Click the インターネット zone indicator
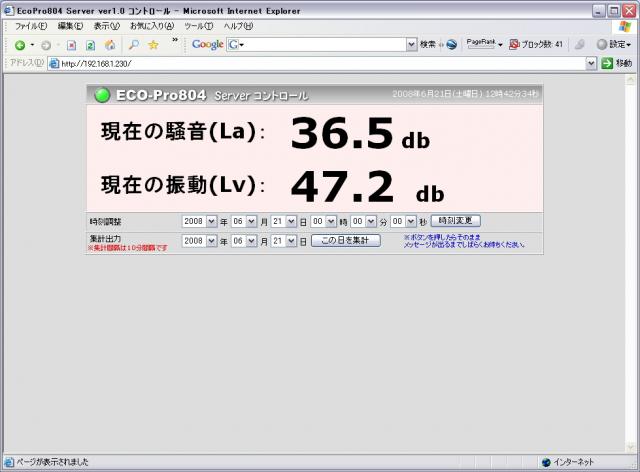640x472 pixels. [x=567, y=462]
